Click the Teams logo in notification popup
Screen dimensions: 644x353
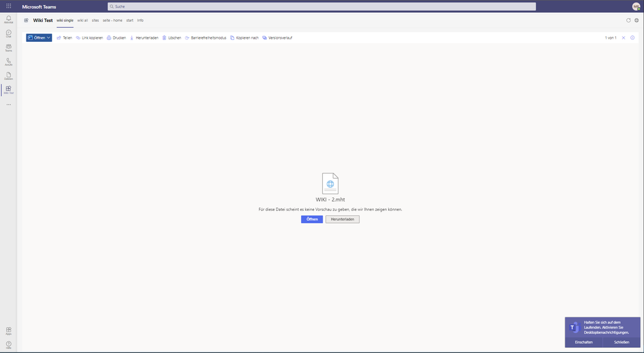(x=574, y=328)
